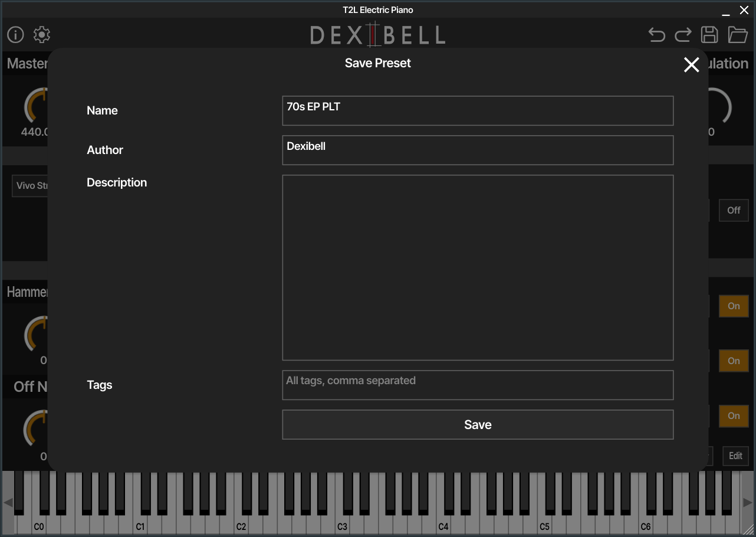The height and width of the screenshot is (537, 756).
Task: Click inside the Description text area
Action: coord(478,267)
